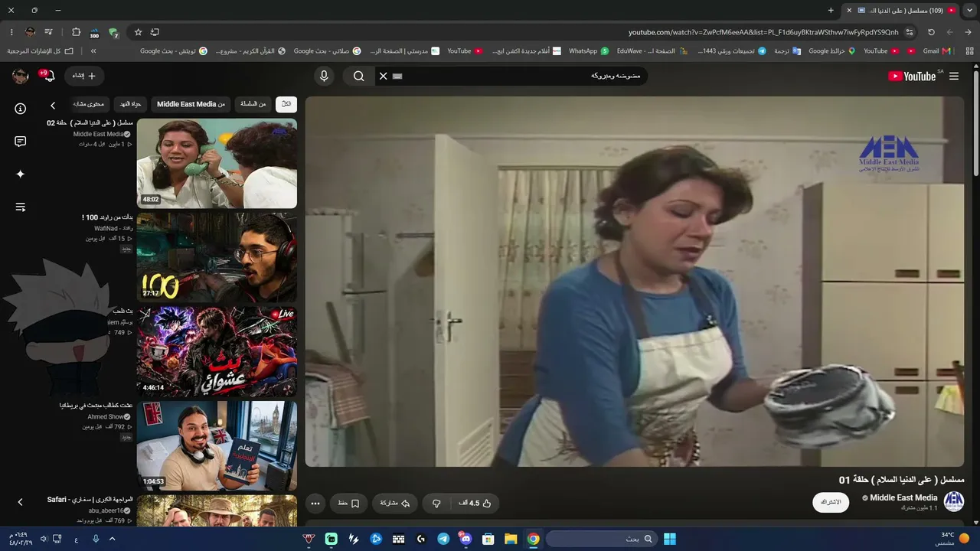Open Chrome tab search dropdown

click(969, 10)
